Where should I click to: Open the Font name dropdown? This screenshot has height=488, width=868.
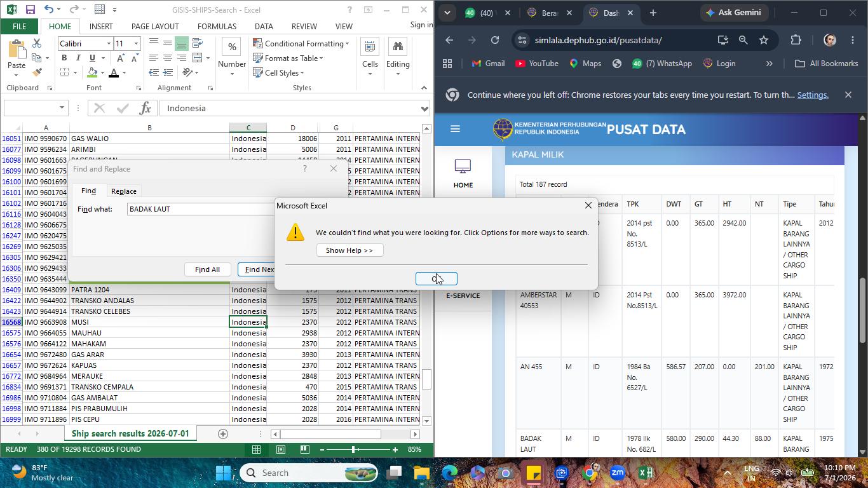click(x=109, y=43)
